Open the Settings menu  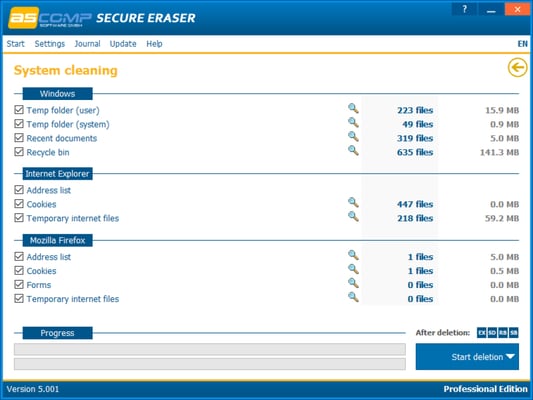(x=50, y=44)
